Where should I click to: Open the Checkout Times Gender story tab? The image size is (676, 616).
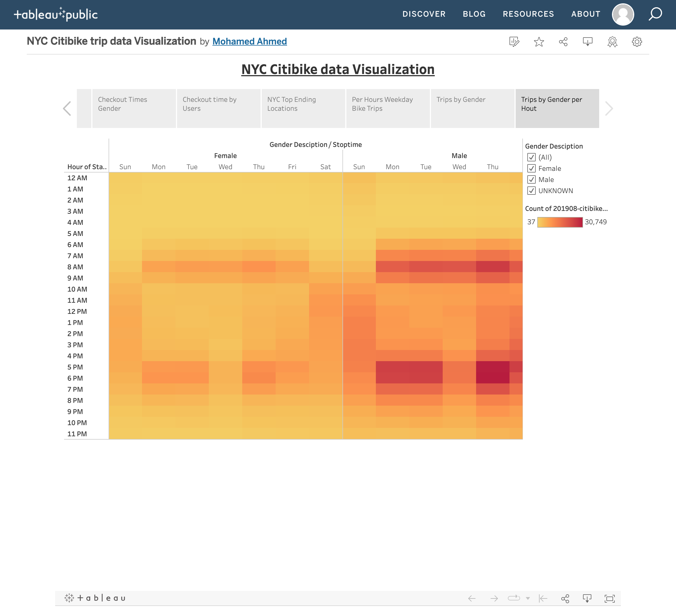134,108
